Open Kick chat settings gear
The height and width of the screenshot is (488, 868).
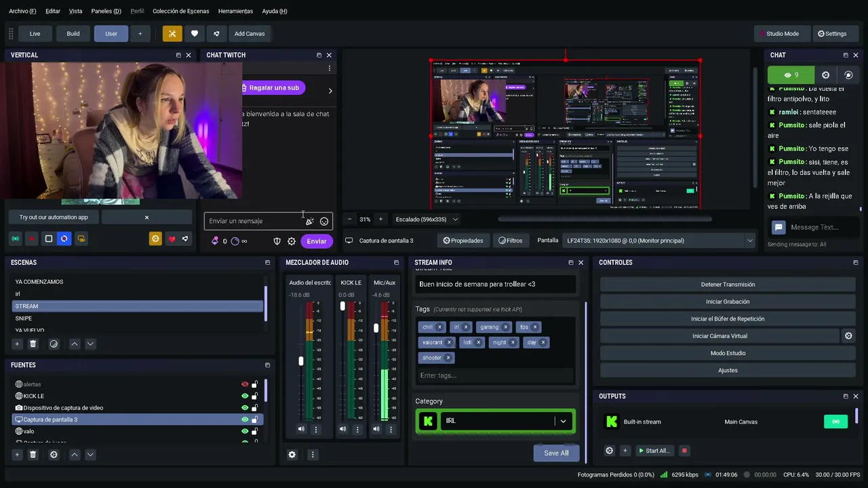[825, 75]
